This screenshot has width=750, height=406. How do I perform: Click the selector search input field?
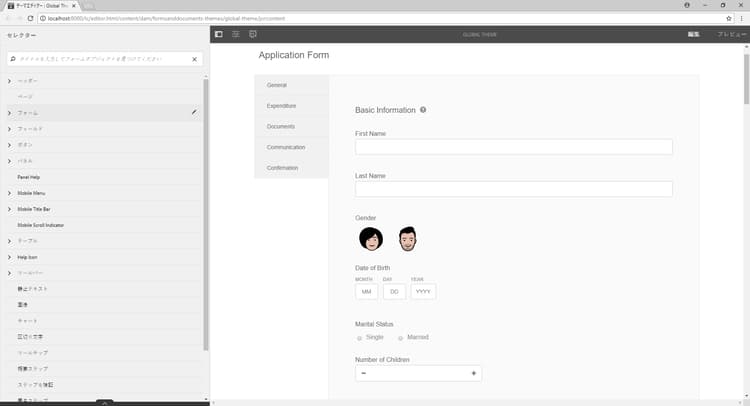pyautogui.click(x=103, y=59)
